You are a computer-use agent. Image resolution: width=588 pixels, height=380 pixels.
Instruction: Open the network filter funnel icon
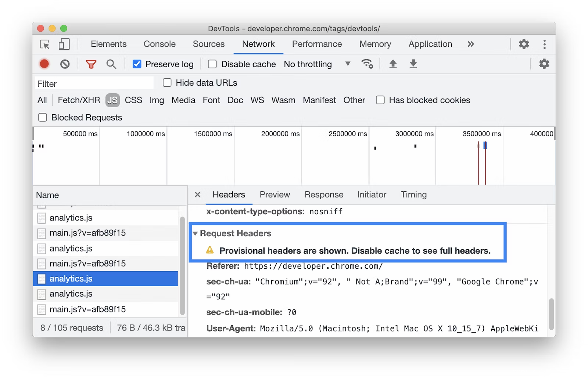point(91,64)
